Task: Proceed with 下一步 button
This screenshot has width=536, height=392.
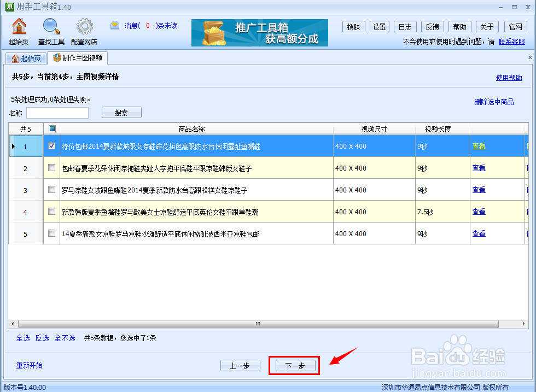Action: point(295,366)
